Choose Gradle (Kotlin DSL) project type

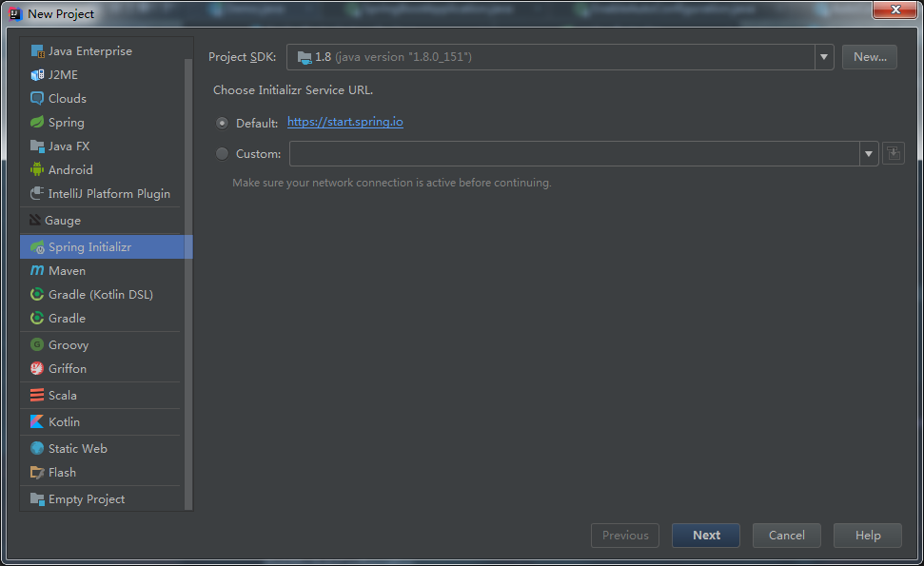(103, 294)
